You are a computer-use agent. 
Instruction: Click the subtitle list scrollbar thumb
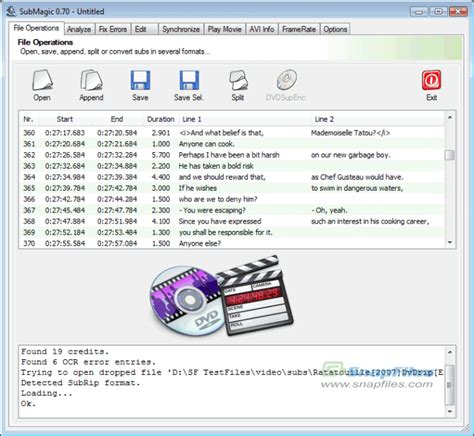[450, 155]
